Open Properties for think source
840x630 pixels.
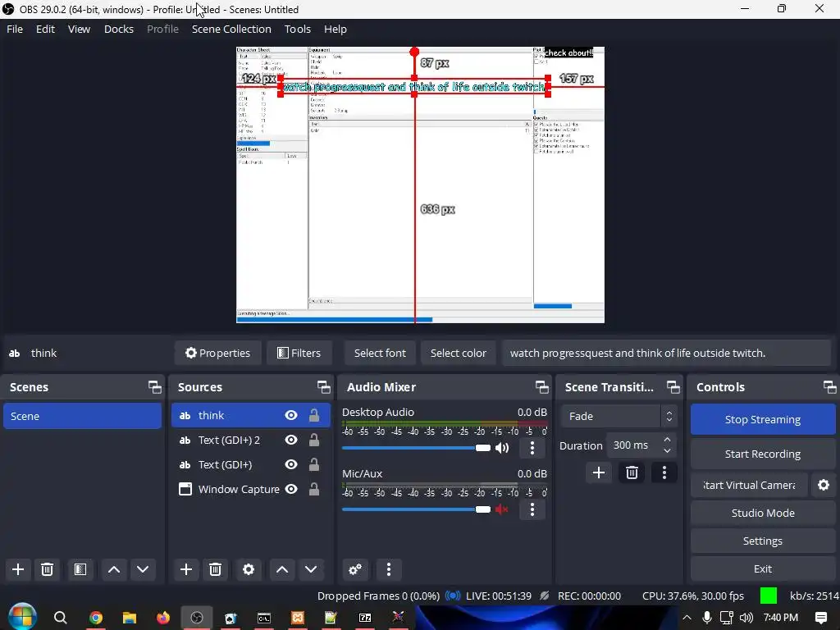(218, 353)
